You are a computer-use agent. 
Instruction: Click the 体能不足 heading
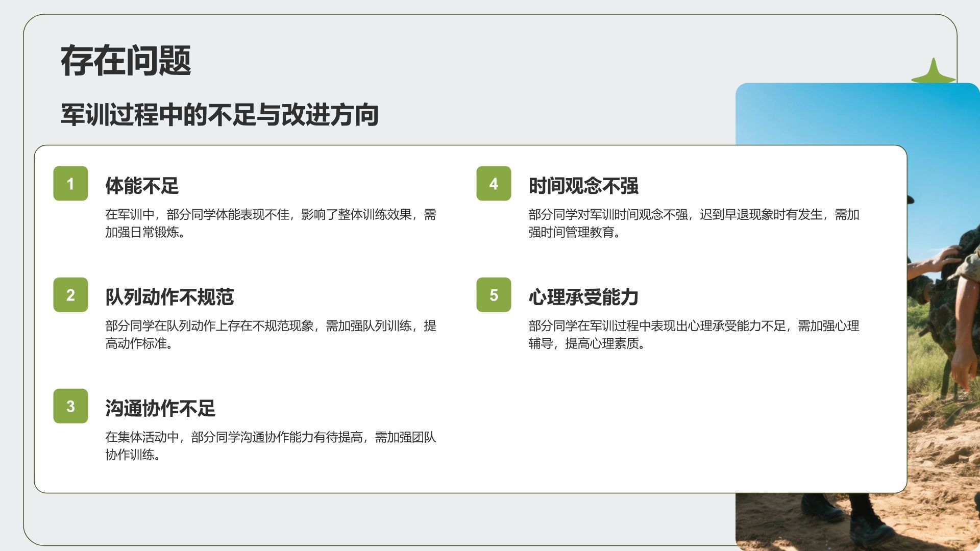tap(142, 186)
